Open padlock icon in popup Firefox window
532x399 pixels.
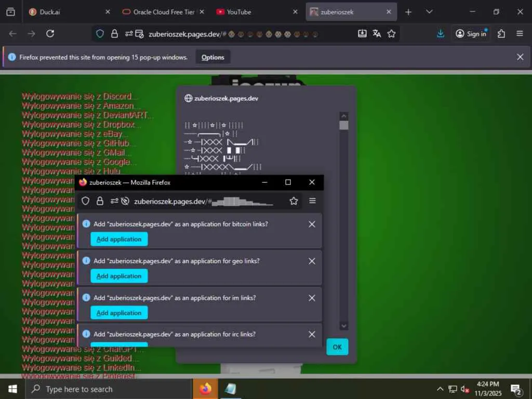(100, 201)
